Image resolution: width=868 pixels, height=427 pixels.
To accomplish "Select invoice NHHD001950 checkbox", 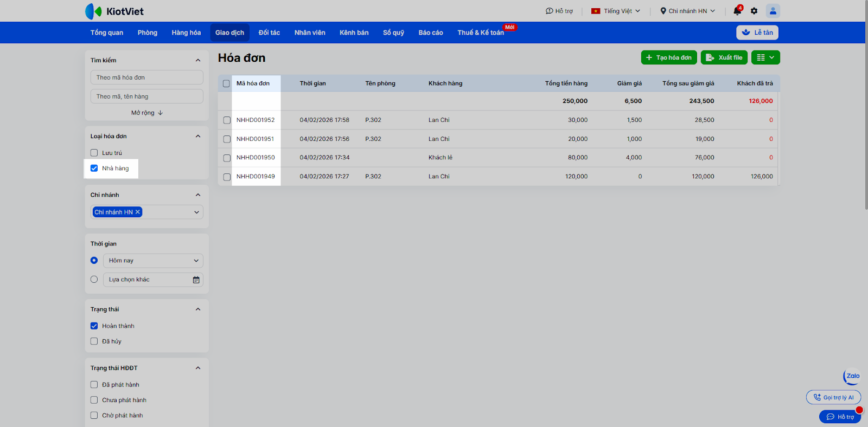I will click(227, 158).
